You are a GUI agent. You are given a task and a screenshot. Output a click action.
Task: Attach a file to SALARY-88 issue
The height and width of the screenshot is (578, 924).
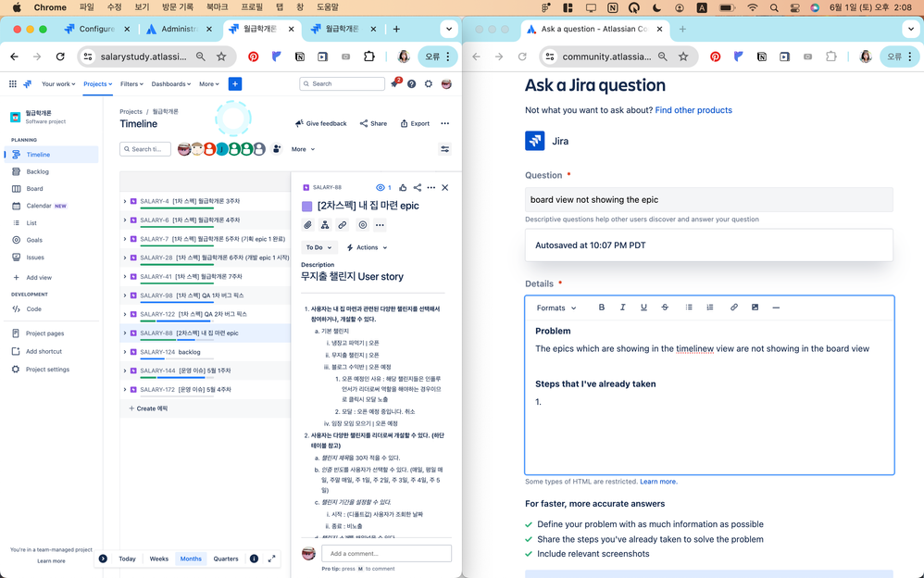pyautogui.click(x=308, y=225)
